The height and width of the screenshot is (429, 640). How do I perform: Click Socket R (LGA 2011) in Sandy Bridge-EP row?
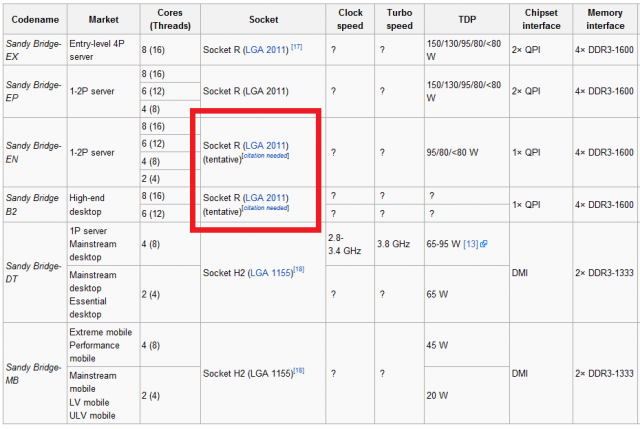click(263, 91)
